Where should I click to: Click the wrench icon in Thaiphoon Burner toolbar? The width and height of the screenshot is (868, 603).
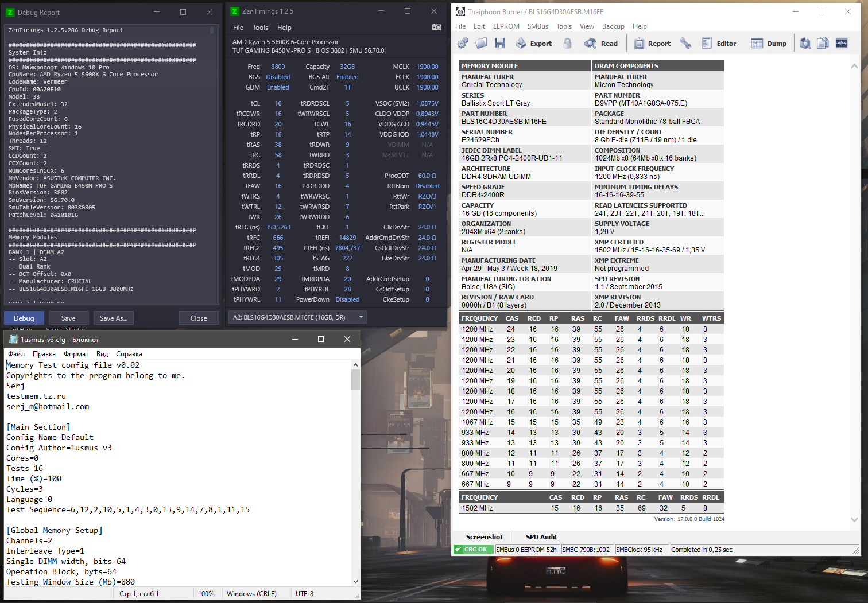click(685, 43)
